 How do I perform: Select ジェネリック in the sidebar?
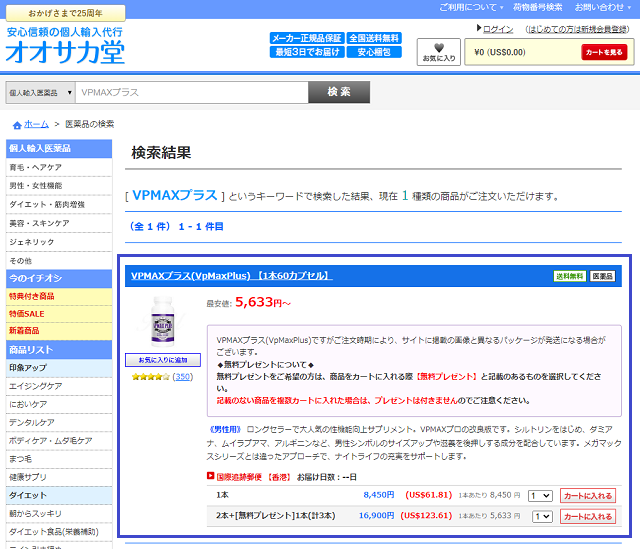click(x=59, y=242)
